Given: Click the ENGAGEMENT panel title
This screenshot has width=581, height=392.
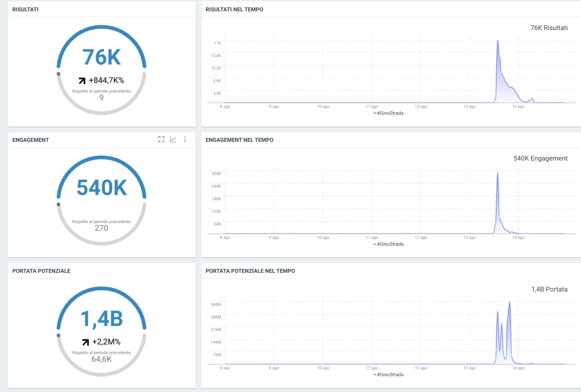Looking at the screenshot, I should tap(31, 140).
